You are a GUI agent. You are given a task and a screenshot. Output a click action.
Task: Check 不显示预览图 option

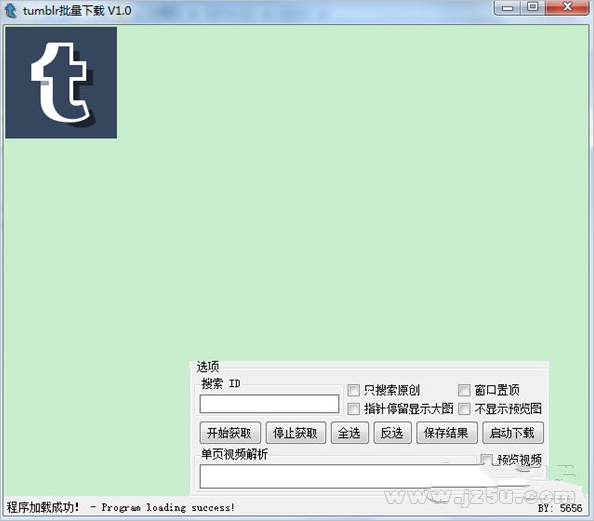[x=464, y=408]
